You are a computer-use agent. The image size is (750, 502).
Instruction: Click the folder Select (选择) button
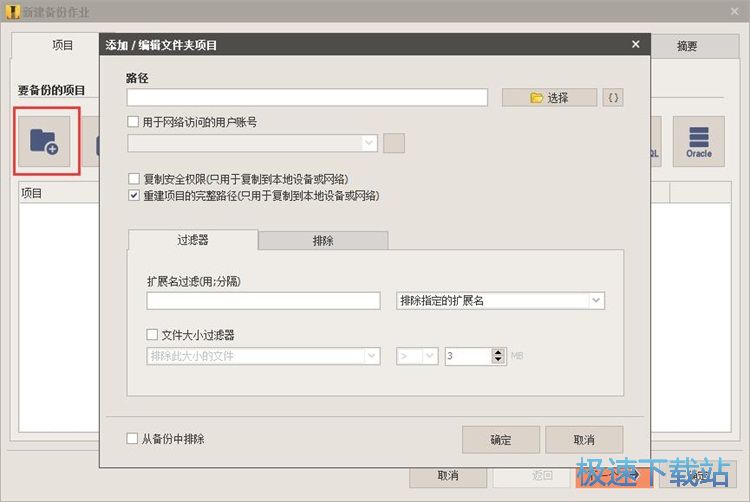(549, 98)
